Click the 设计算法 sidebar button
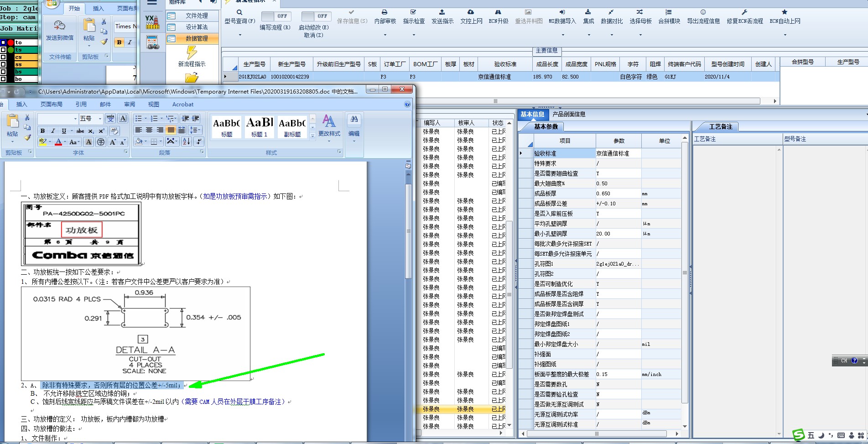Viewport: 868px width, 444px height. [192, 27]
